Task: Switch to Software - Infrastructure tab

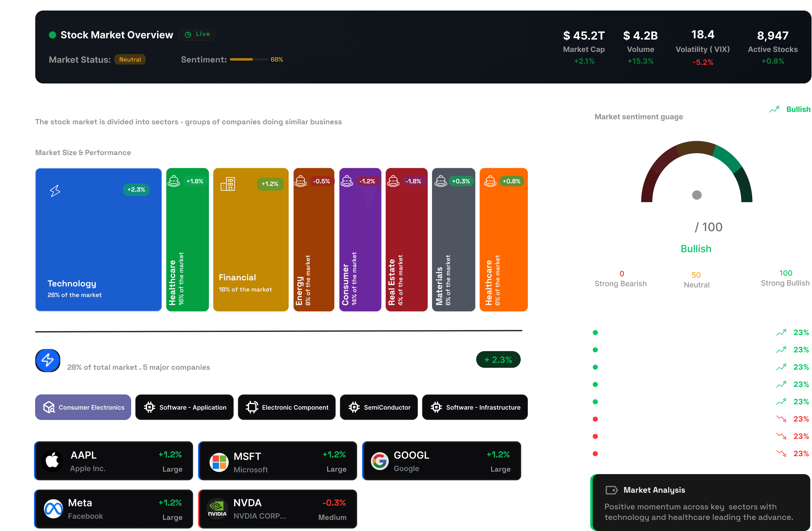Action: pos(475,407)
